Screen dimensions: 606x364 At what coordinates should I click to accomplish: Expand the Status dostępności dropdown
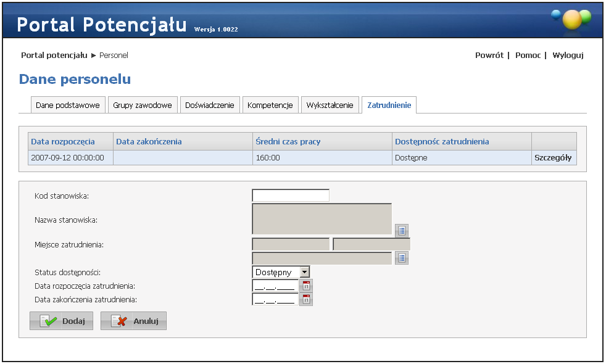pyautogui.click(x=305, y=272)
